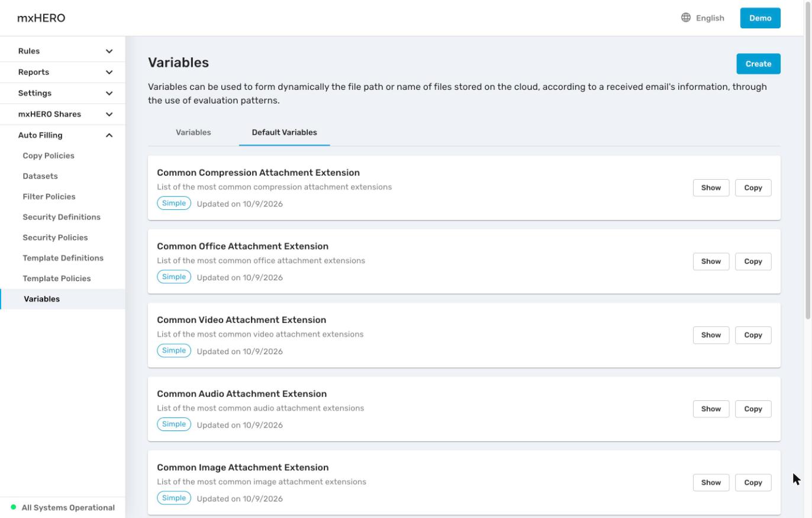
Task: Go to Filter Policies
Action: point(49,196)
